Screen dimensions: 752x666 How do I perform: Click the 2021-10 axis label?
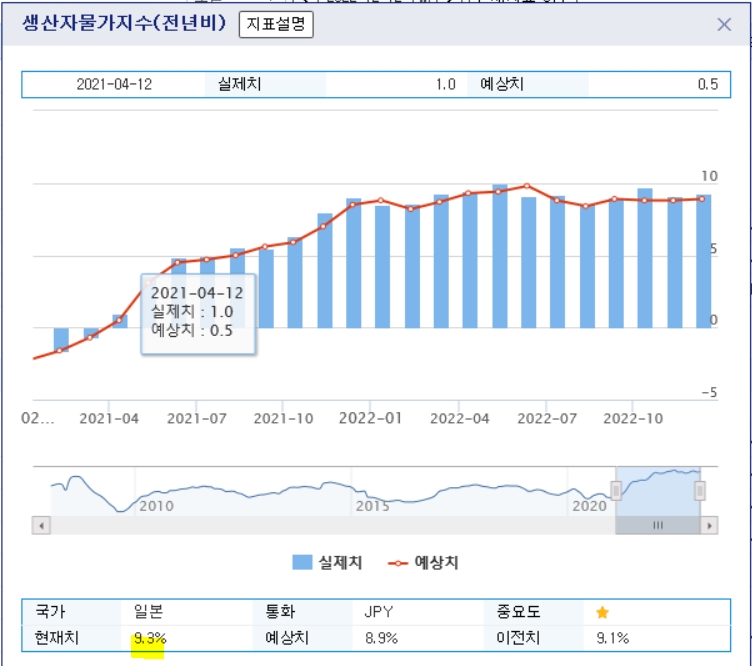(283, 419)
